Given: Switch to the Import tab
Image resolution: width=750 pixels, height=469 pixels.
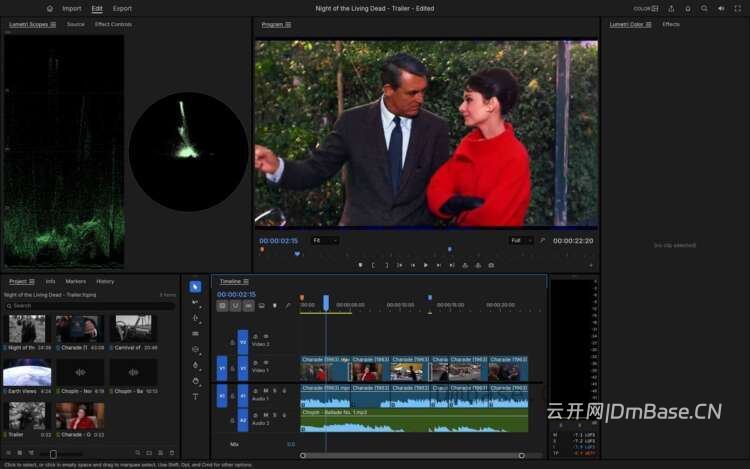Looking at the screenshot, I should [x=72, y=9].
